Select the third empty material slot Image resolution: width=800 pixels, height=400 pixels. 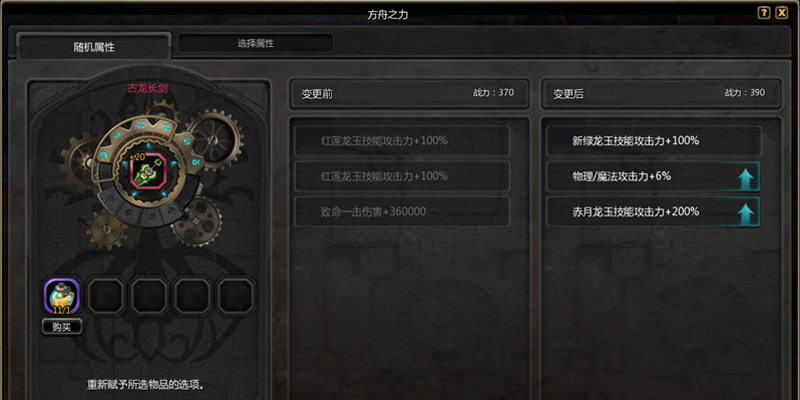pos(149,296)
